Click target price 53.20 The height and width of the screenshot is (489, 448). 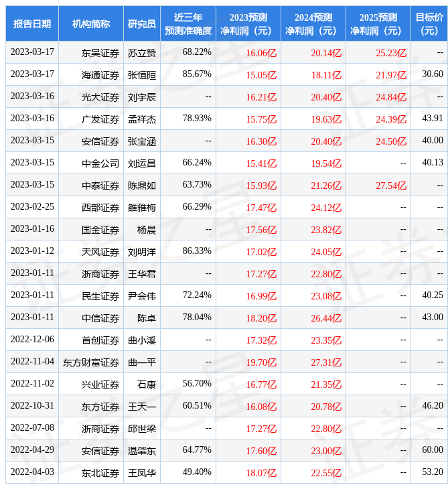click(433, 472)
